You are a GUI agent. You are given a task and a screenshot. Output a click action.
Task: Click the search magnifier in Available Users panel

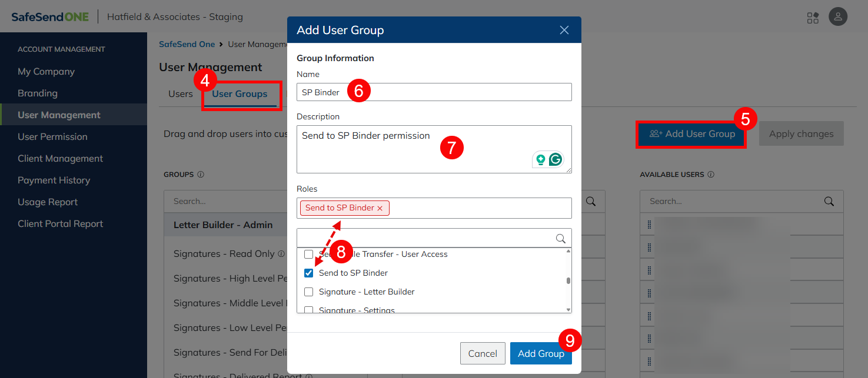(x=829, y=201)
